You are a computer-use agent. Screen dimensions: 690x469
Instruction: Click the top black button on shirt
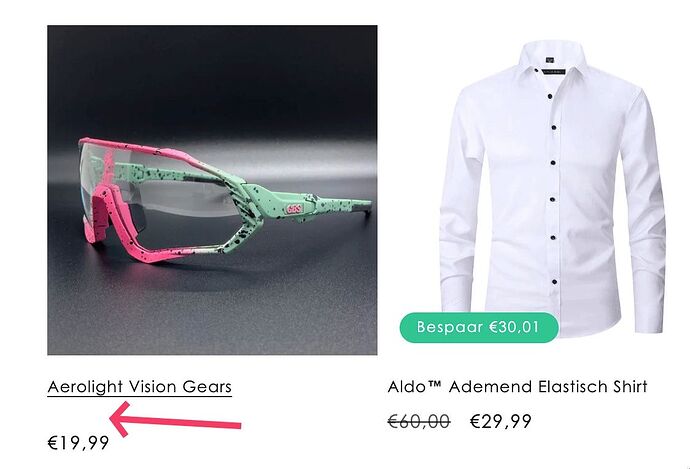pyautogui.click(x=549, y=96)
